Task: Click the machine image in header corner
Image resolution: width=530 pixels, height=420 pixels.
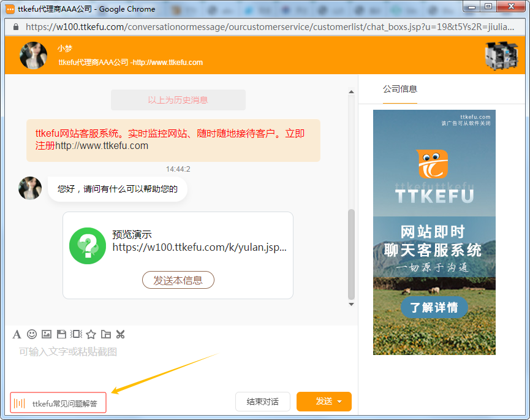Action: (501, 56)
